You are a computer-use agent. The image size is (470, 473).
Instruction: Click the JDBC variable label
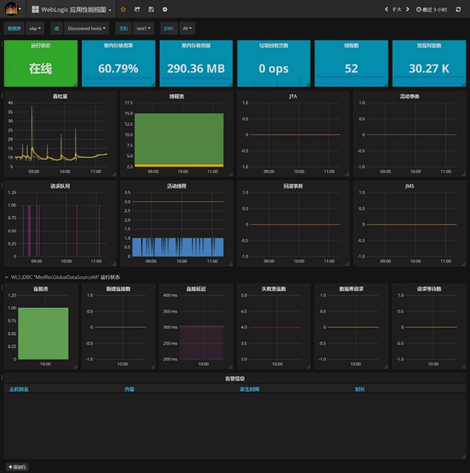click(x=169, y=29)
